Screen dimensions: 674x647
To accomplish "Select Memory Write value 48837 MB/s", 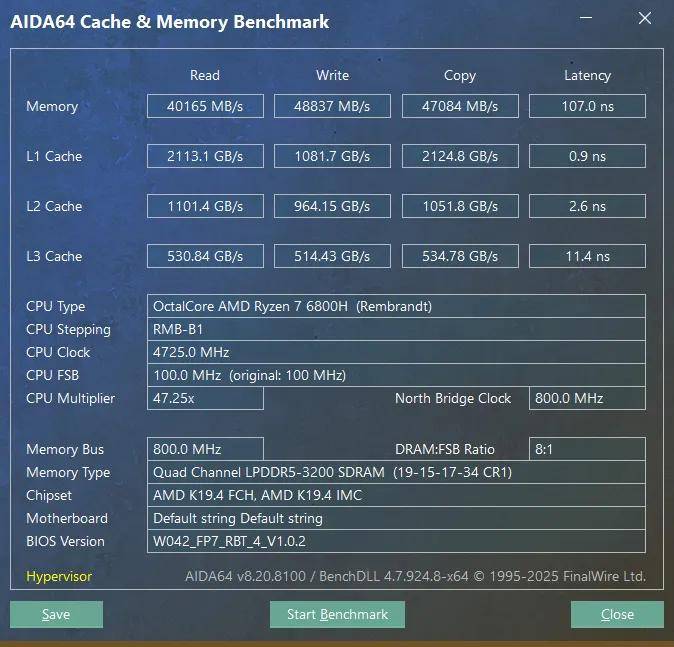I will pos(332,106).
